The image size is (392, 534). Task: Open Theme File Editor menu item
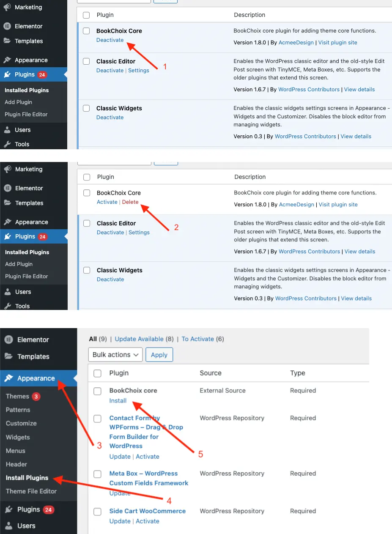(x=31, y=491)
